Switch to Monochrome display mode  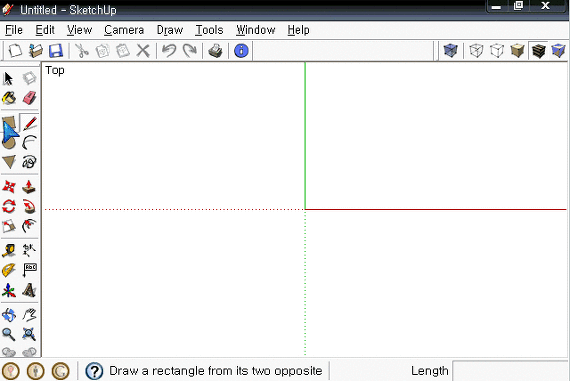point(558,51)
